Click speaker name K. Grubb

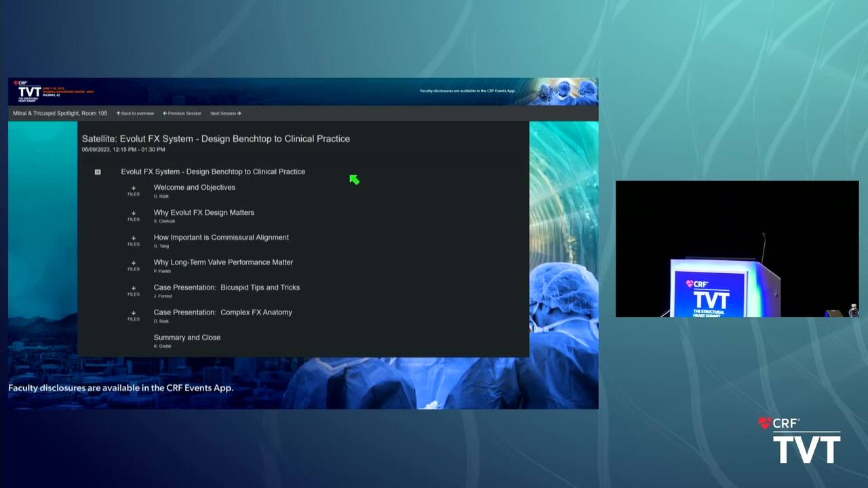pyautogui.click(x=162, y=346)
